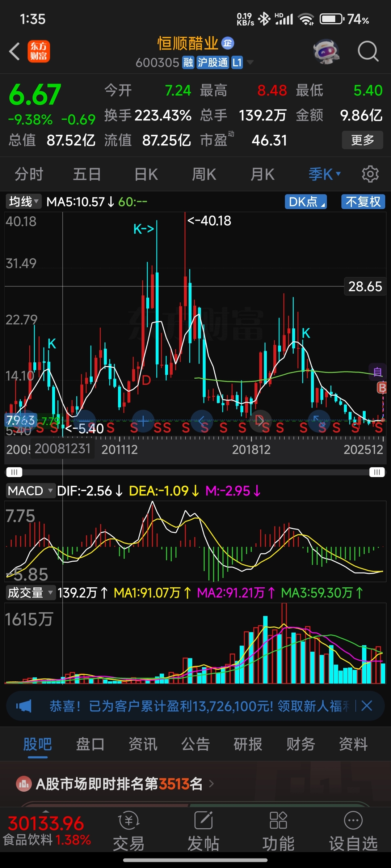The image size is (391, 868).
Task: Select the 研报 tab
Action: (248, 744)
